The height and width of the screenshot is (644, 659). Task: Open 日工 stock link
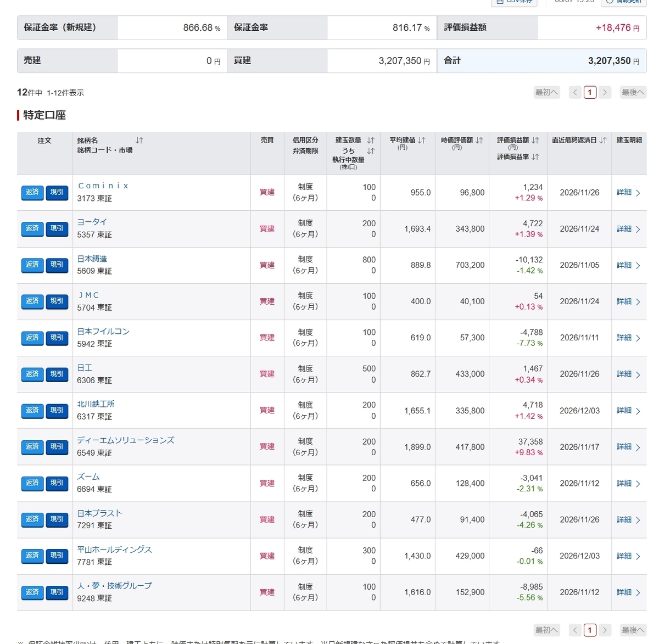coord(85,368)
